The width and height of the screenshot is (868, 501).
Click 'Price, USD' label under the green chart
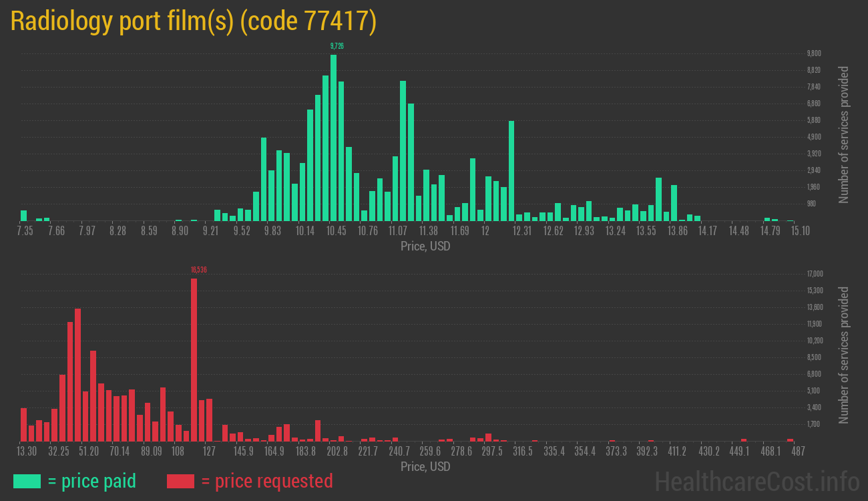425,246
